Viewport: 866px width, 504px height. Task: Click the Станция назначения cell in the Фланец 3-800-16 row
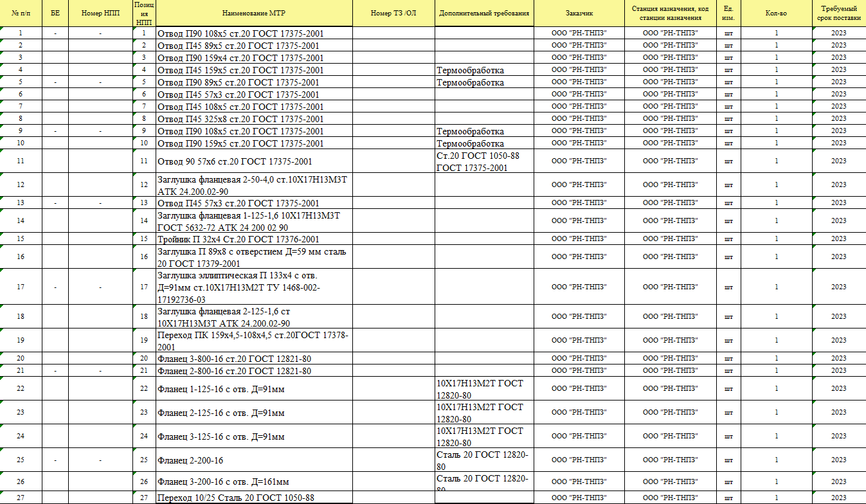[x=671, y=359]
